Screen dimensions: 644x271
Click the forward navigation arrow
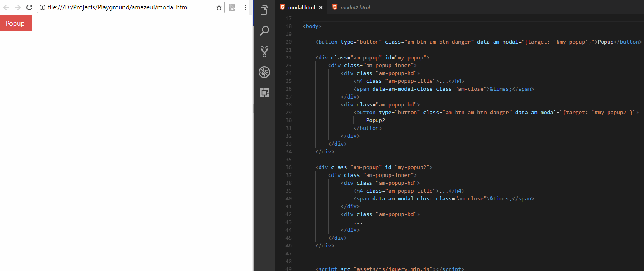coord(17,7)
